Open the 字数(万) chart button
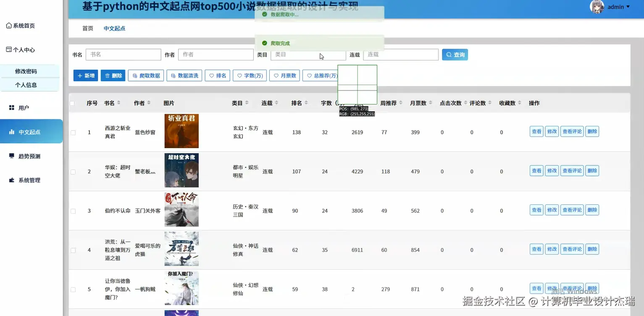Viewport: 644px width, 316px height. pyautogui.click(x=250, y=76)
